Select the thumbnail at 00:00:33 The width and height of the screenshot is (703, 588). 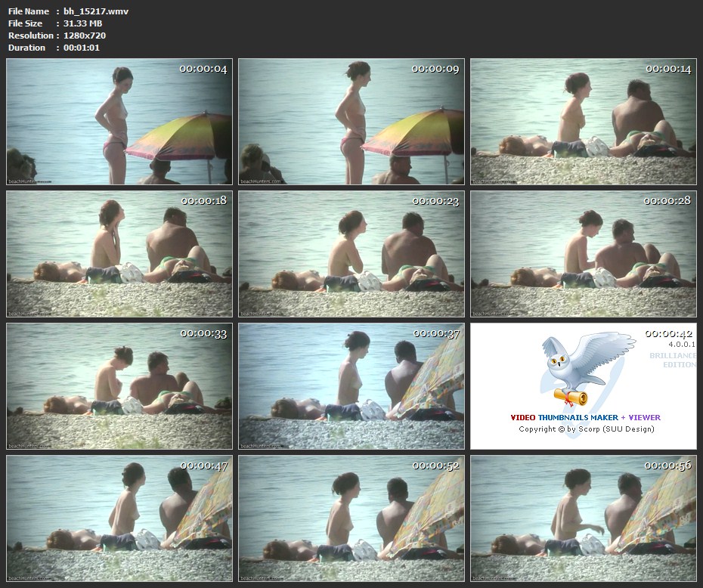click(119, 386)
